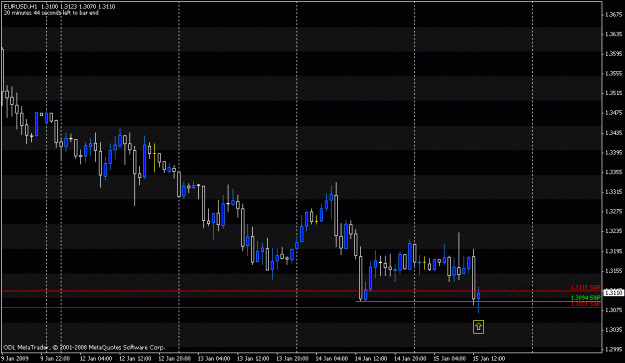Click the 1.3475 price scale label
The height and width of the screenshot is (363, 625).
pos(613,113)
